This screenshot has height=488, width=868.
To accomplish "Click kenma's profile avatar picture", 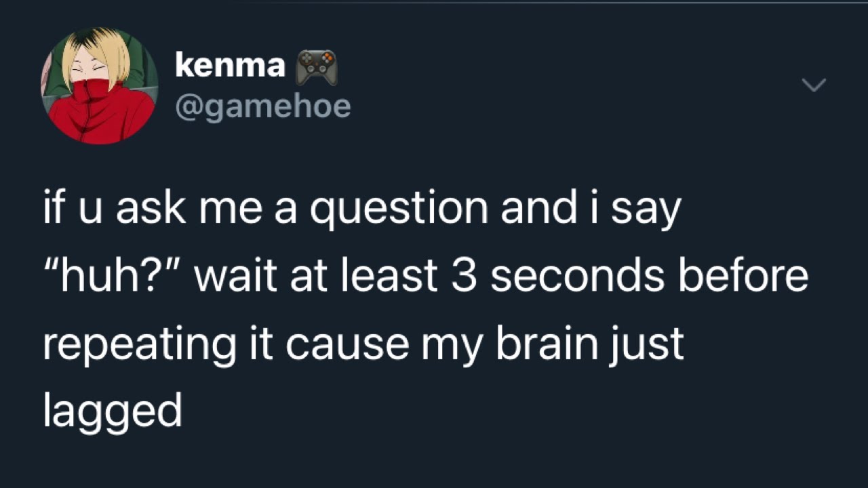I will tap(100, 85).
